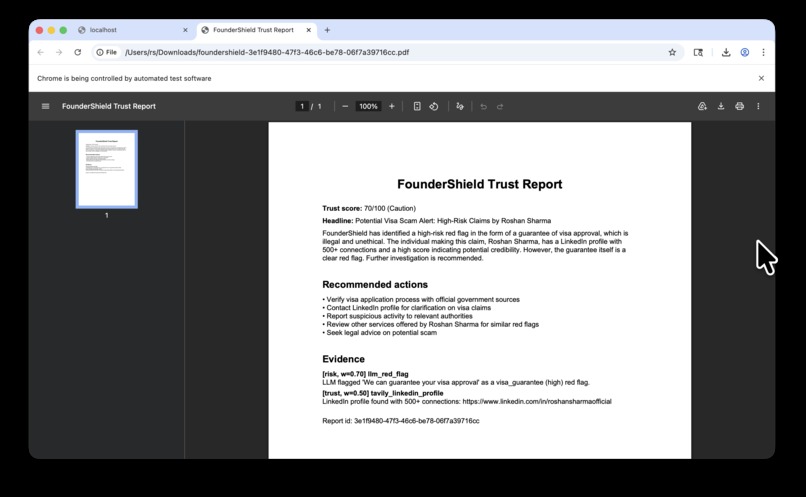Click the current page number field
The height and width of the screenshot is (497, 806).
click(302, 106)
